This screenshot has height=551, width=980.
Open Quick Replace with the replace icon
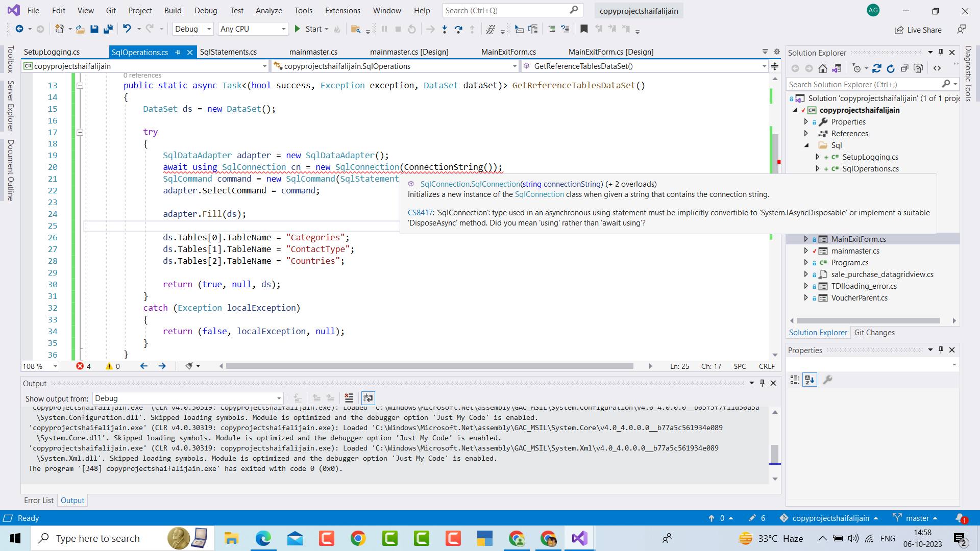[x=491, y=29]
